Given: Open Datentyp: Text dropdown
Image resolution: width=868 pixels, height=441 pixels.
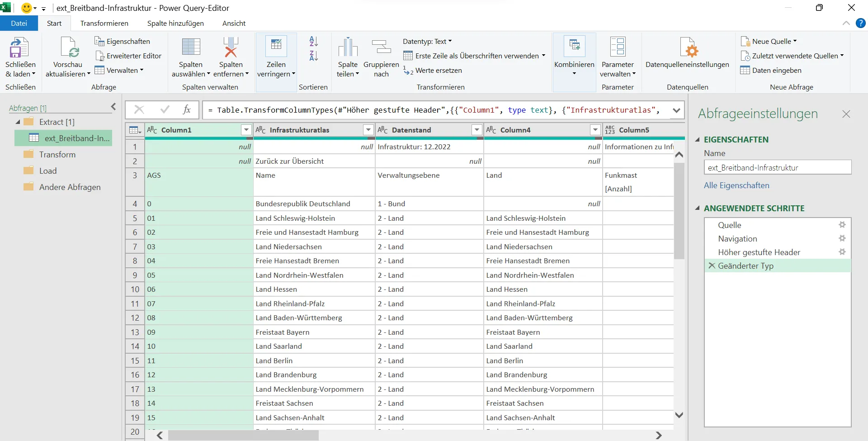Looking at the screenshot, I should tap(427, 41).
